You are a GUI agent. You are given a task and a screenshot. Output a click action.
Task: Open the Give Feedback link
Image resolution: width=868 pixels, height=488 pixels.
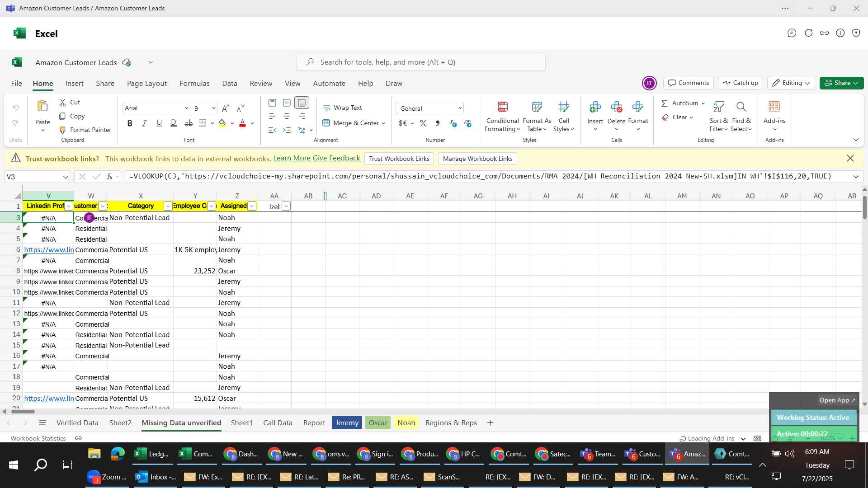point(336,158)
